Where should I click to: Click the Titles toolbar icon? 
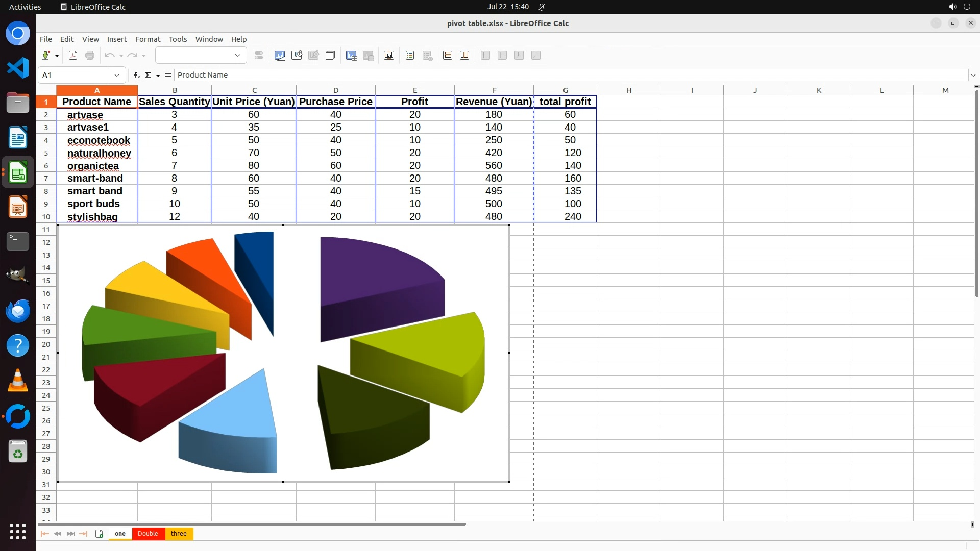pyautogui.click(x=389, y=56)
